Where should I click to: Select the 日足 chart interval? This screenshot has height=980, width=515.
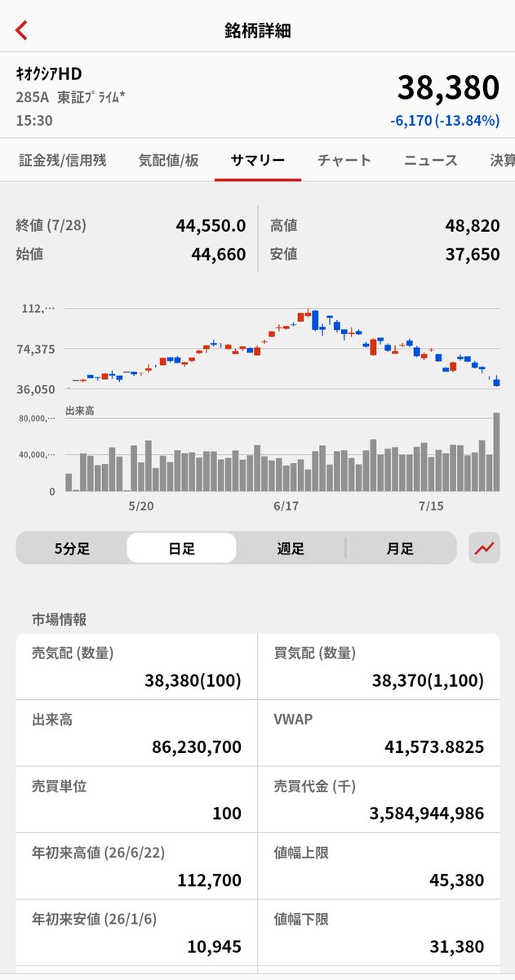coord(181,548)
